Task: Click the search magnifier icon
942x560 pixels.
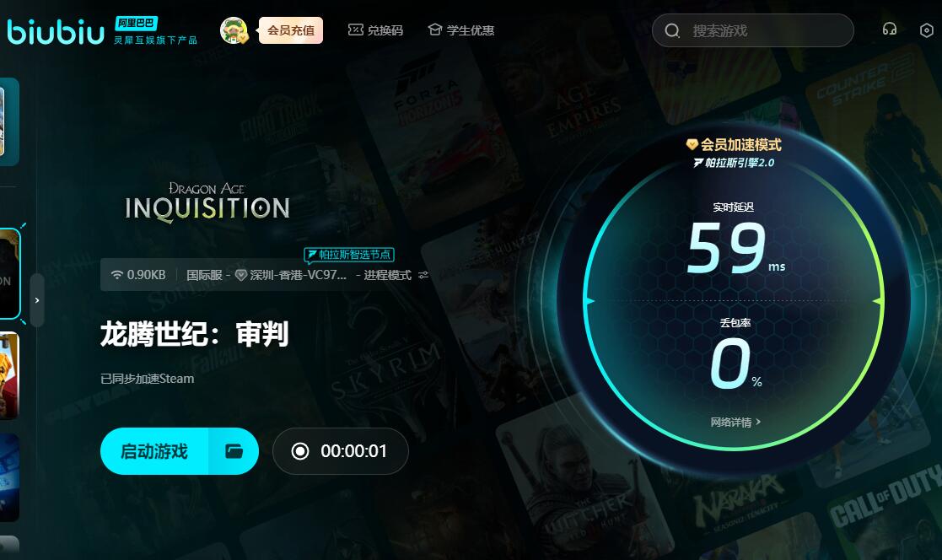Action: pos(672,30)
